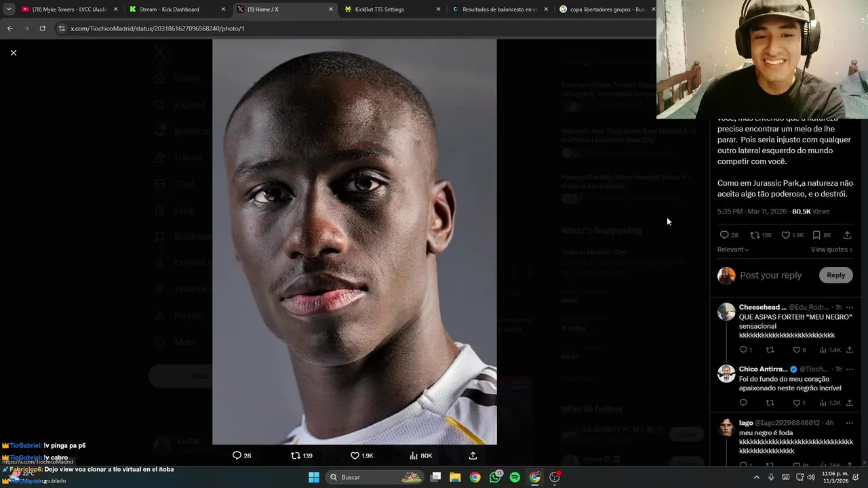Click the Chico Antirra username link
Image resolution: width=868 pixels, height=488 pixels.
pos(763,369)
